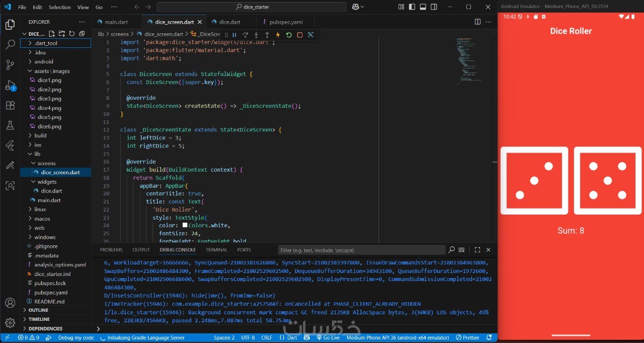Click the Flutter hot reload lightning icon
644x343 pixels.
pyautogui.click(x=278, y=35)
